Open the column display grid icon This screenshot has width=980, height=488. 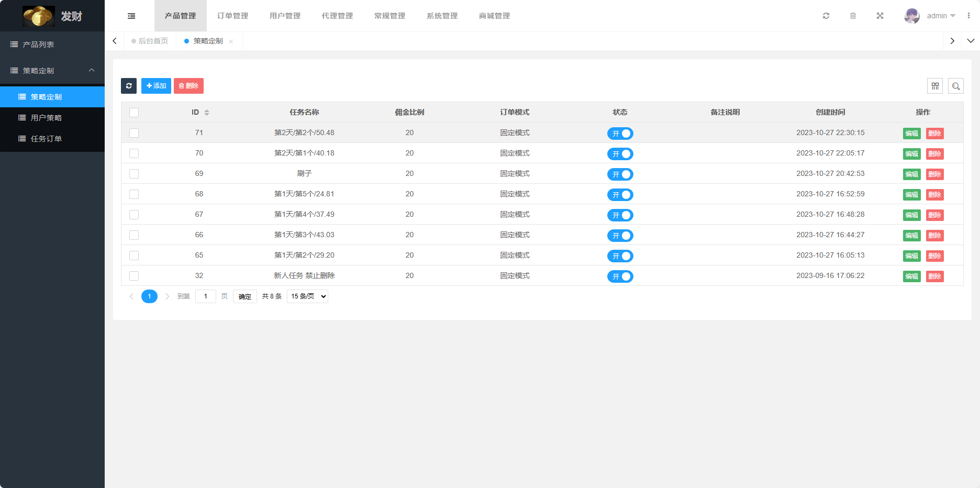pyautogui.click(x=935, y=86)
